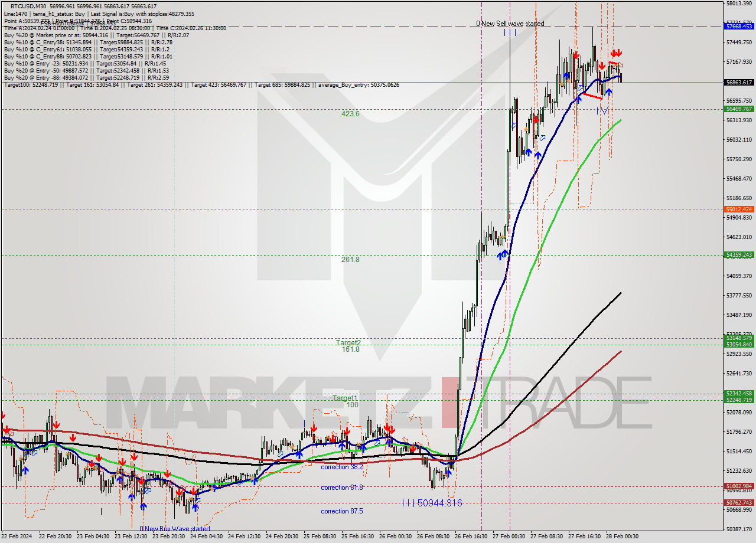Click the 423.6 Fibonacci level label
The image size is (756, 543).
350,114
